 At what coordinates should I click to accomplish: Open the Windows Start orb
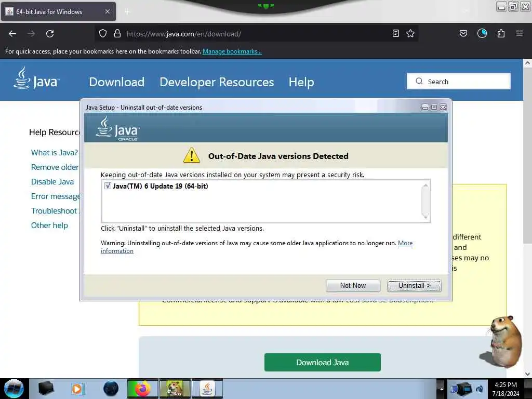click(14, 389)
